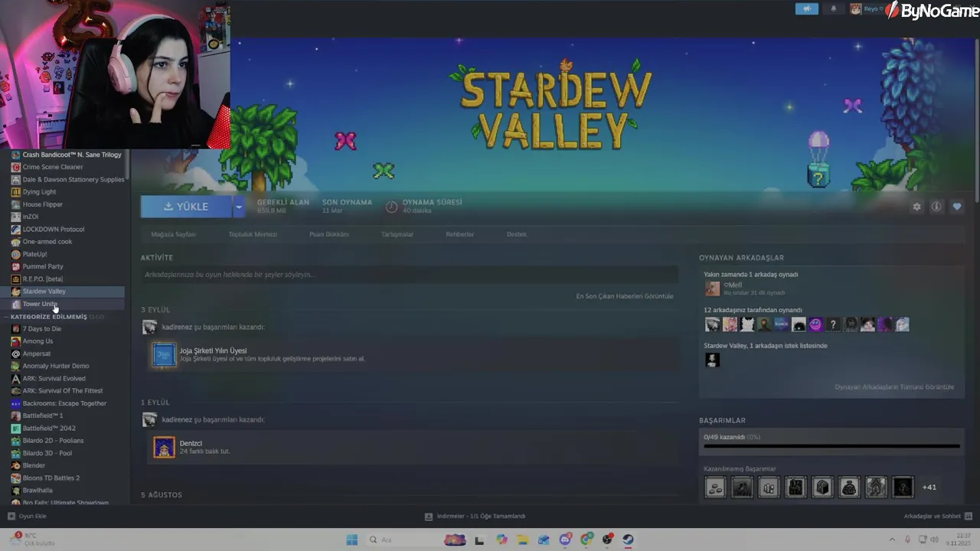Viewport: 980px width, 551px height.
Task: Click the first locked achievement icon
Action: (715, 487)
